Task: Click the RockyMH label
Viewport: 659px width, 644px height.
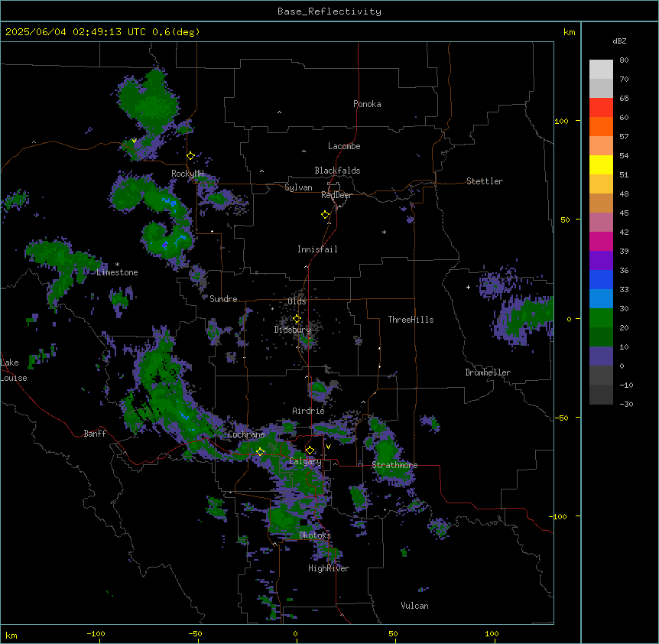Action: click(x=187, y=174)
